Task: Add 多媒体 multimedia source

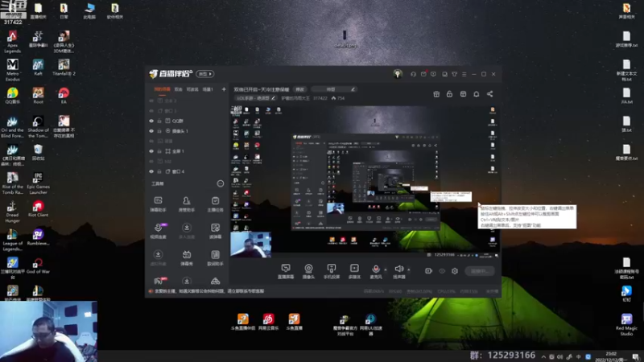Action: coord(354,271)
